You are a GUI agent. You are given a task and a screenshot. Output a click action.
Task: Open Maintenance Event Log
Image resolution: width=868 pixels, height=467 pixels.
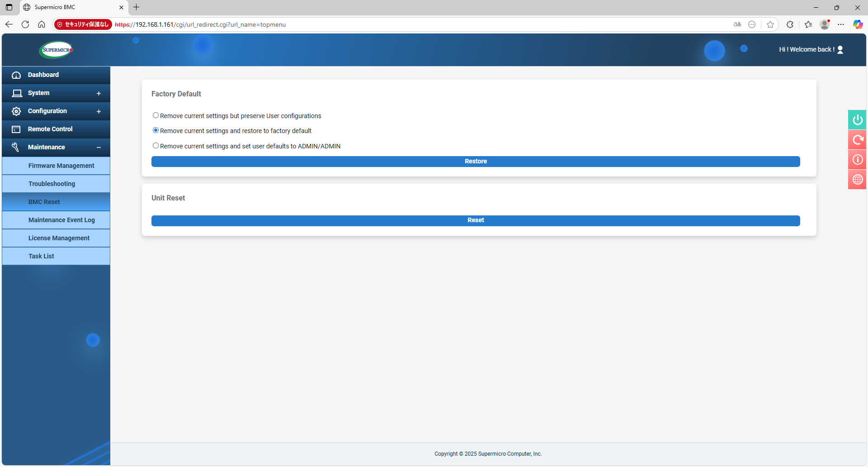pos(61,220)
